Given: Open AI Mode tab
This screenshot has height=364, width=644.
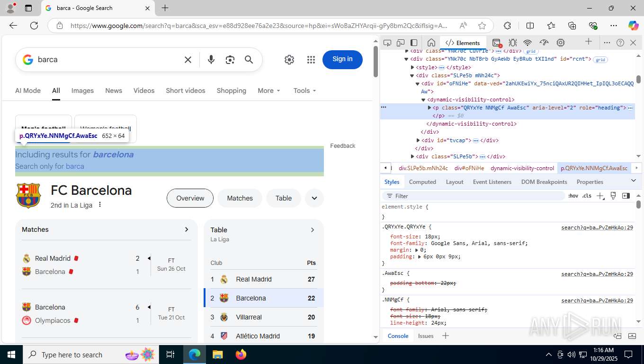Looking at the screenshot, I should pyautogui.click(x=28, y=91).
